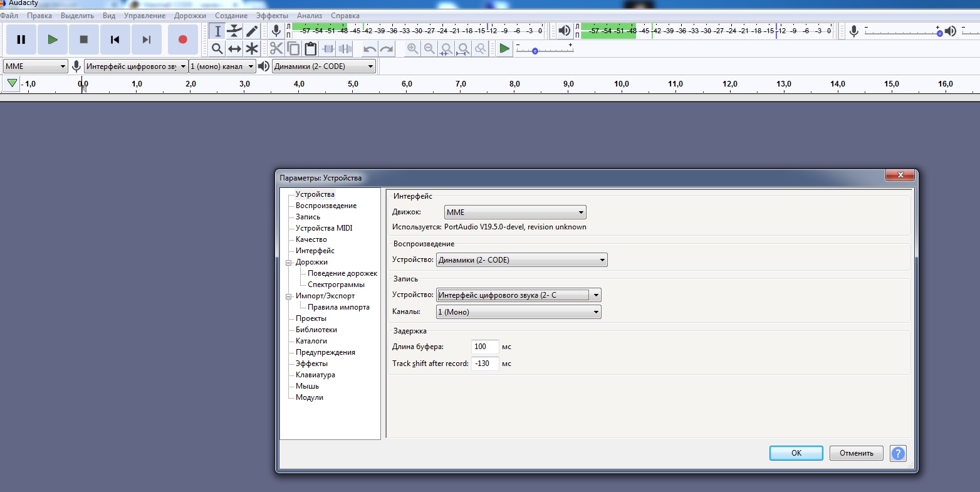Select Воспроизведение in preferences tree
Screen dimensions: 980x492
point(326,206)
